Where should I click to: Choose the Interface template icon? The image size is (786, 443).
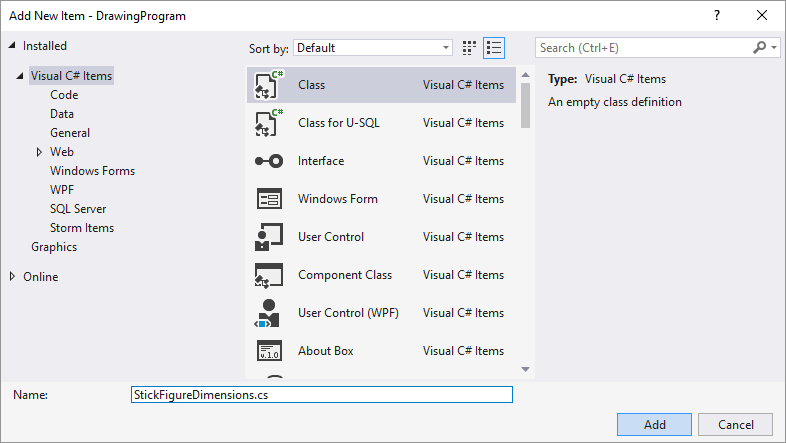pyautogui.click(x=268, y=161)
